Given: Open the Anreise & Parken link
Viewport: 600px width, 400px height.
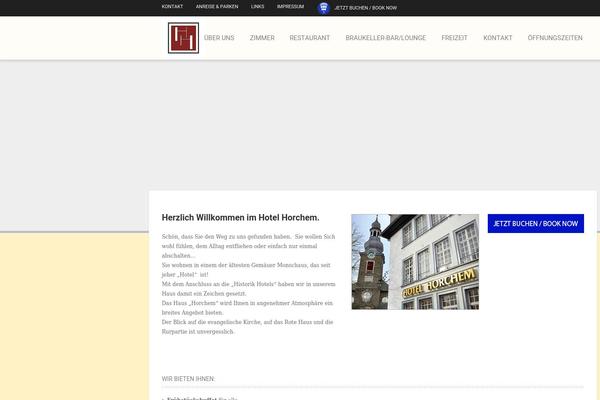Looking at the screenshot, I should [x=217, y=7].
